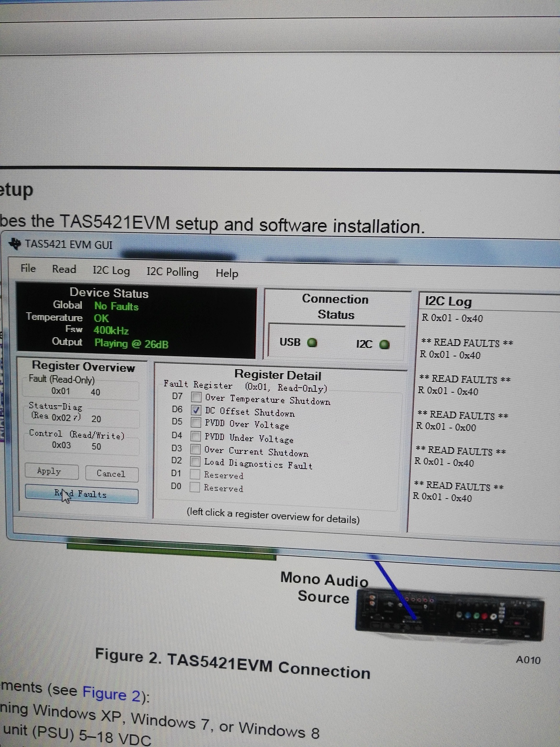Toggle D6 DC Offset Shutdown checkbox

pos(196,410)
